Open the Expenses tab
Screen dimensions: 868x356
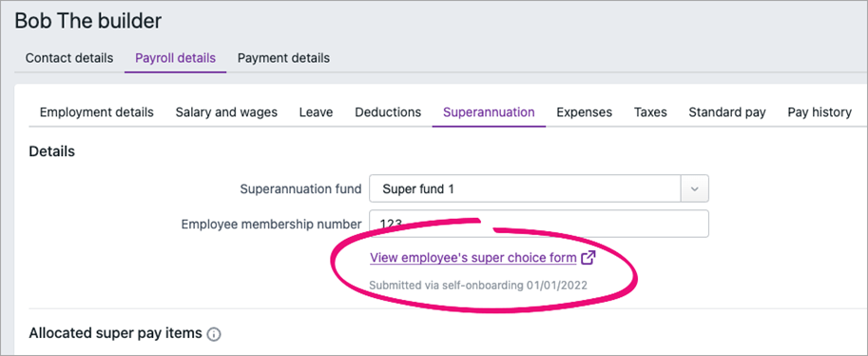584,112
